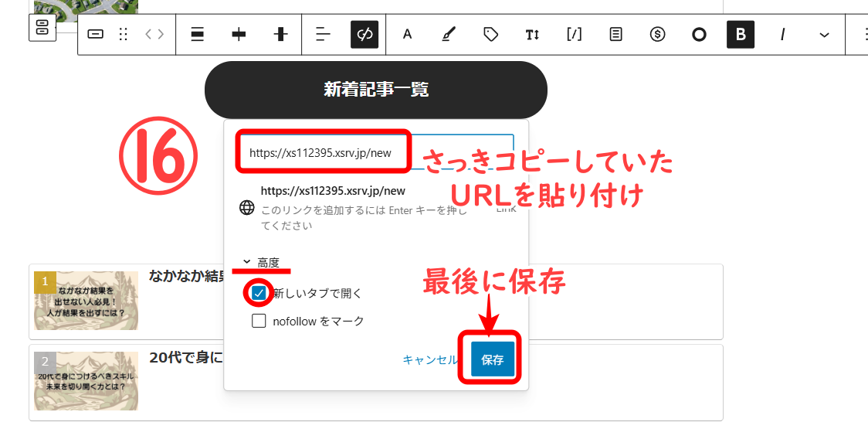This screenshot has height=446, width=868.
Task: Click the 新着記事一覧 black button block
Action: 375,90
